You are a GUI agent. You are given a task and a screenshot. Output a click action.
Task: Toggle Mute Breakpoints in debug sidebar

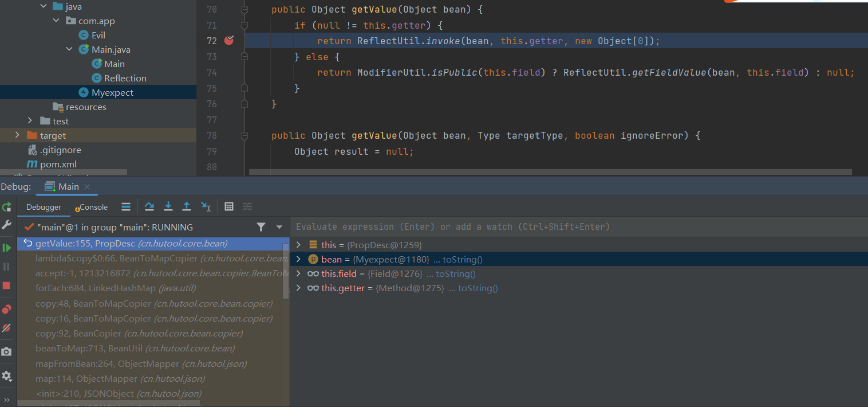[6, 328]
